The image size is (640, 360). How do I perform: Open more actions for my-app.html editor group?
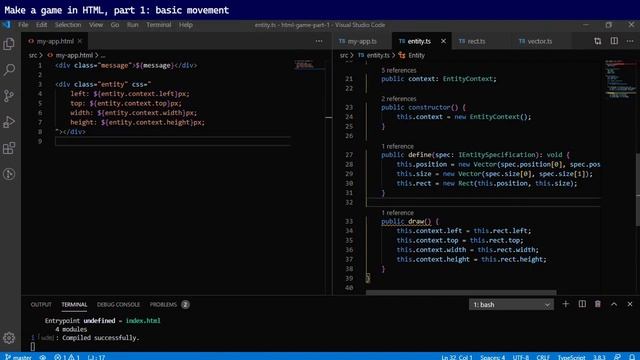pyautogui.click(x=319, y=41)
